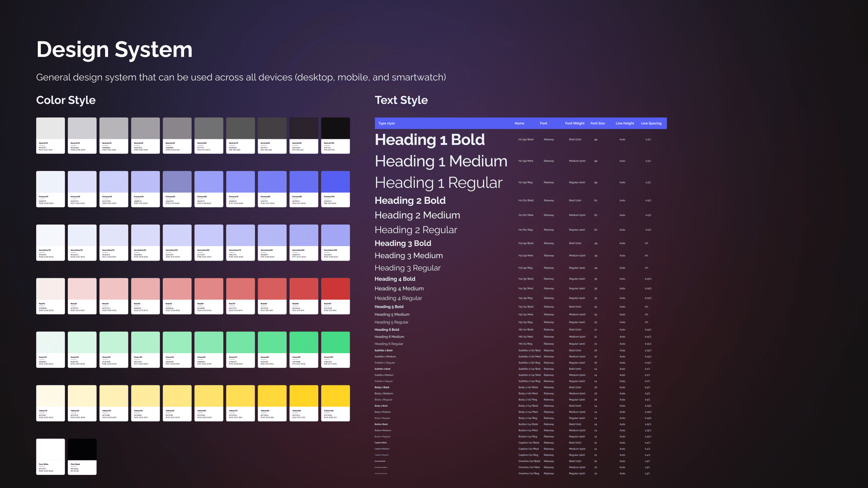Click the 'Text Style' section heading

pyautogui.click(x=401, y=100)
